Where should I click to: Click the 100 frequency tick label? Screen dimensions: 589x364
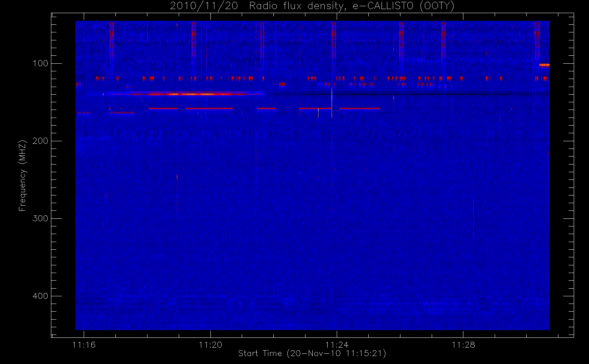[x=40, y=63]
